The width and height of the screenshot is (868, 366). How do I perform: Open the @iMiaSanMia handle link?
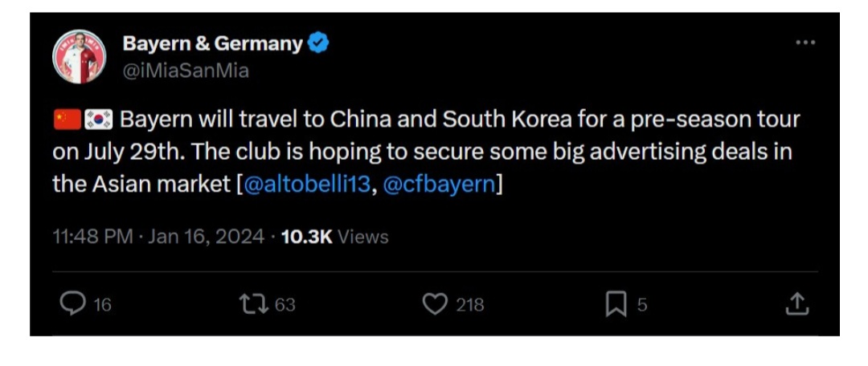pyautogui.click(x=186, y=71)
